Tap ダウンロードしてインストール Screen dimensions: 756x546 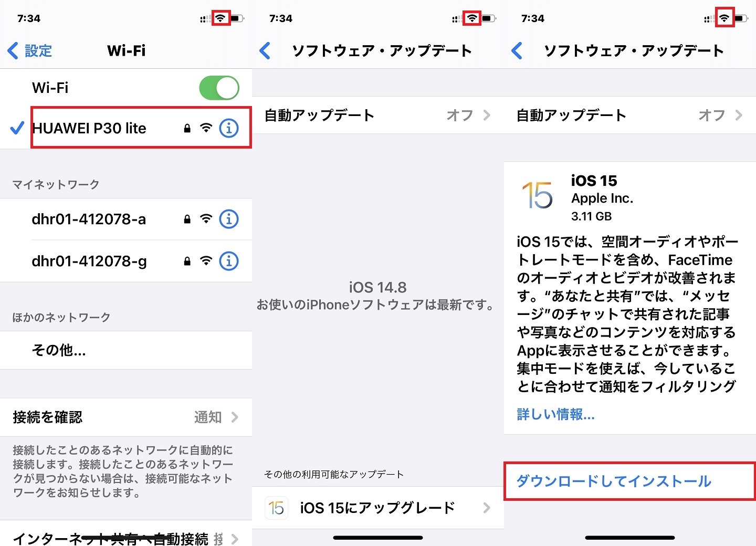click(629, 481)
